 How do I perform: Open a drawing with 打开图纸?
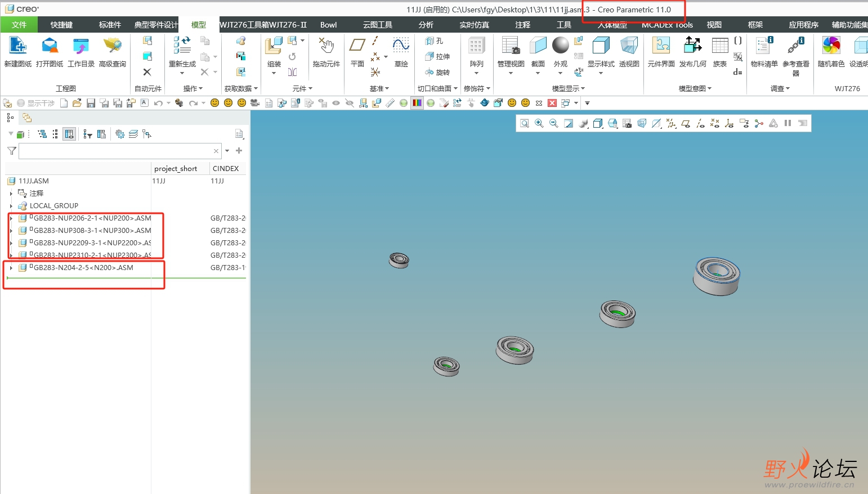point(50,45)
